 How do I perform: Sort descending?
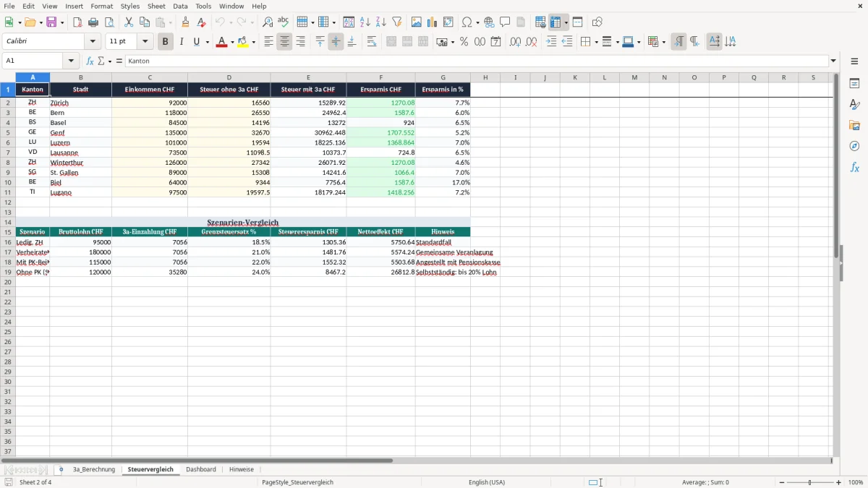coord(380,22)
